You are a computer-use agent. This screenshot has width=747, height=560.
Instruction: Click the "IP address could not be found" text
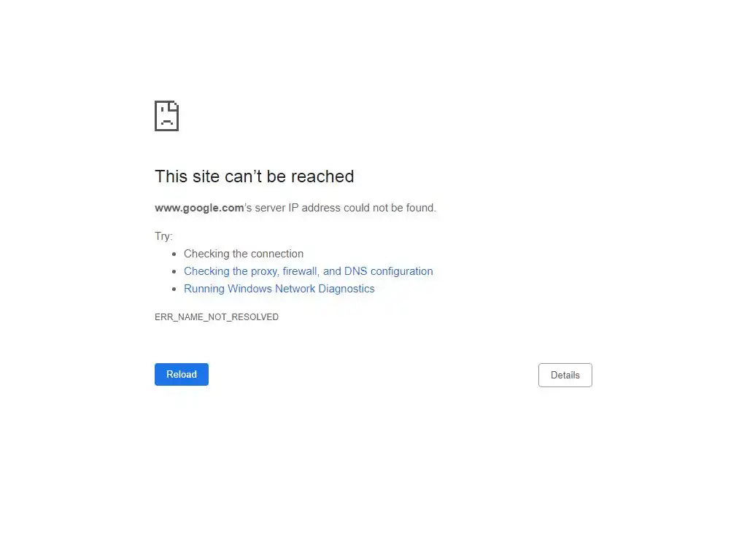coord(362,208)
